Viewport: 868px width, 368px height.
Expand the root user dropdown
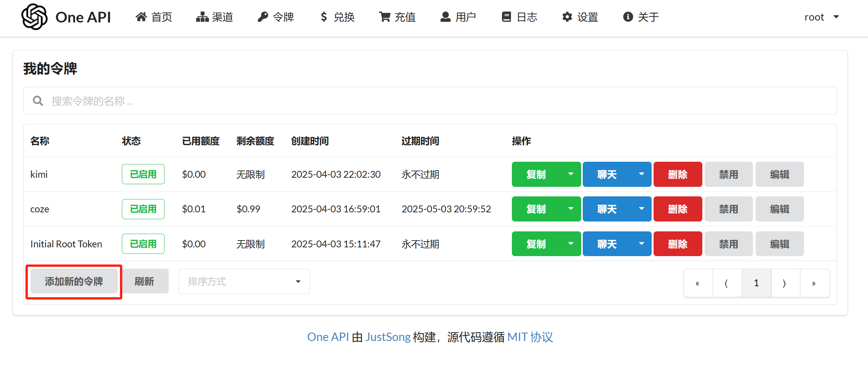coord(822,17)
